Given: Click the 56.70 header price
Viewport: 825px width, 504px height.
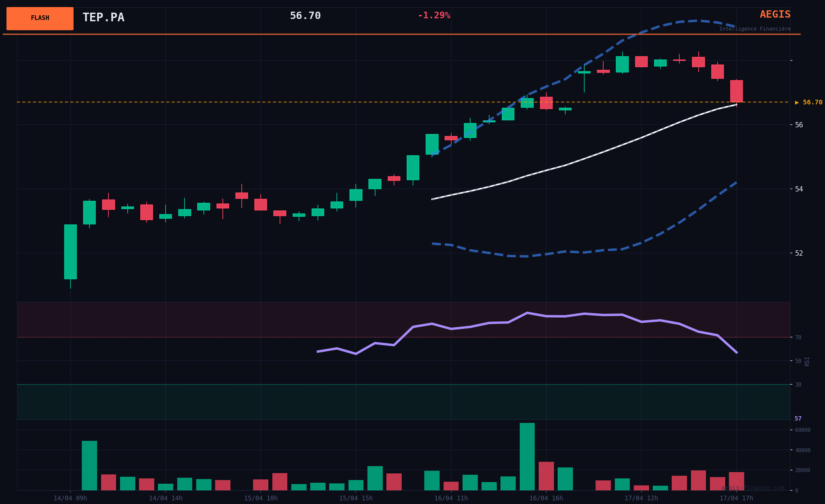Looking at the screenshot, I should 305,16.
